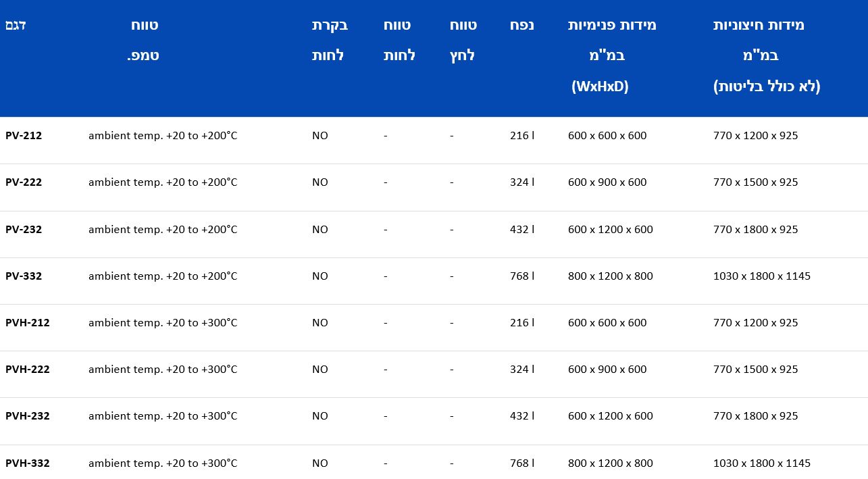Viewport: 868px width, 479px height.
Task: Select the PV-332 model name
Action: click(24, 276)
